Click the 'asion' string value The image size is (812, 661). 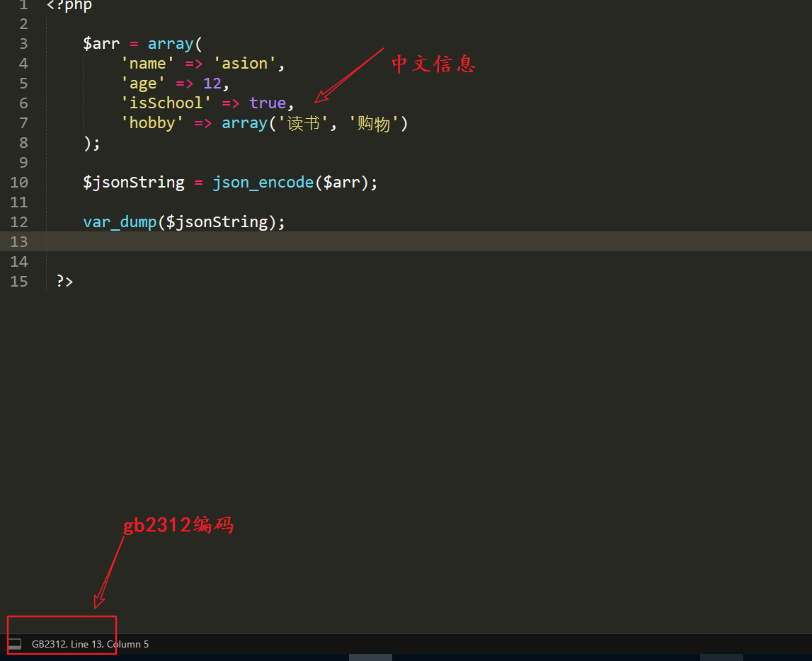[244, 63]
